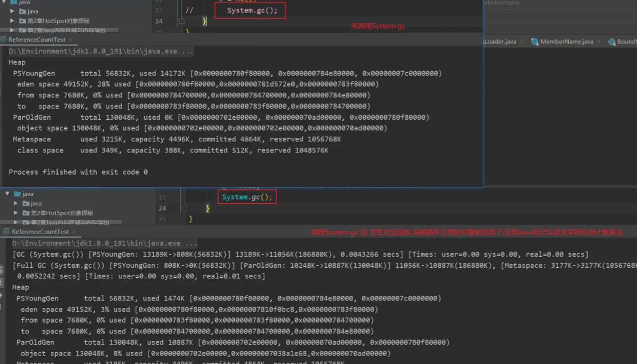Click the "class space used 349K" line
This screenshot has height=364, width=637.
click(x=173, y=150)
